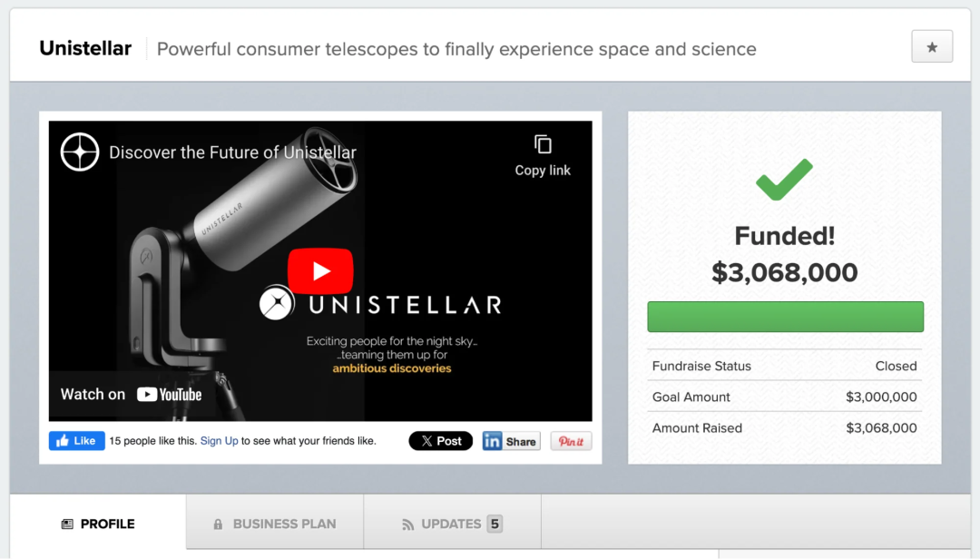Screen dimensions: 980x559
Task: Switch to the Profile tab
Action: coord(98,524)
